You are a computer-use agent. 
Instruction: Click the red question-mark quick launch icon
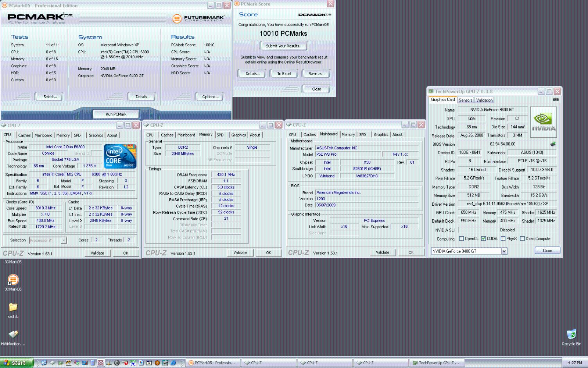[x=125, y=363]
